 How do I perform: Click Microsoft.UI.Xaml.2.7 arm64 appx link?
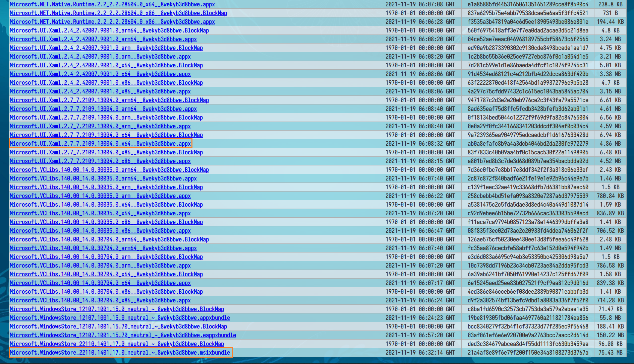pos(103,109)
